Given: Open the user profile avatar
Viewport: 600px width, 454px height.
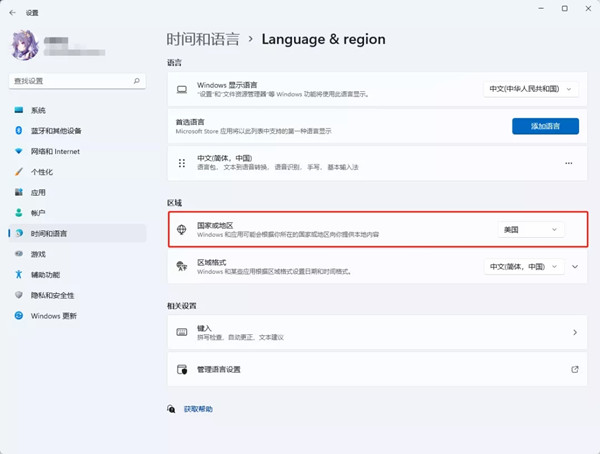Looking at the screenshot, I should pos(25,46).
